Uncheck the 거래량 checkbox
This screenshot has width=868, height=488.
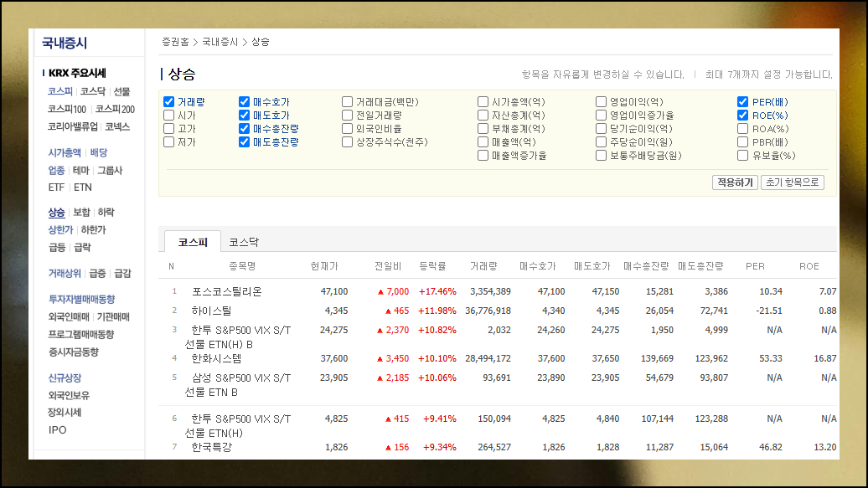[x=169, y=102]
